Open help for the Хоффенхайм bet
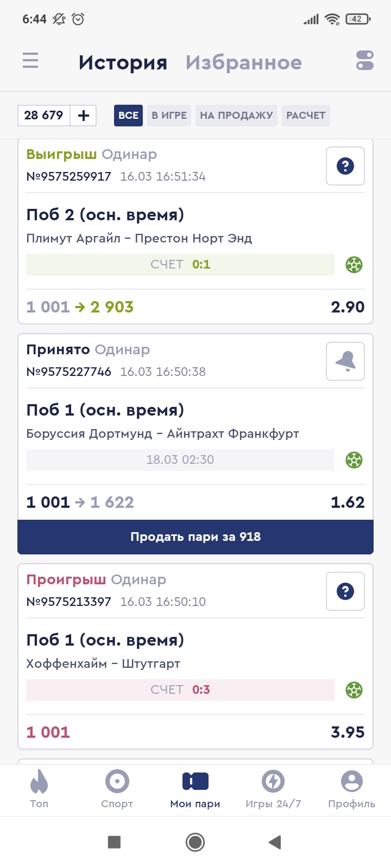 coord(345,591)
